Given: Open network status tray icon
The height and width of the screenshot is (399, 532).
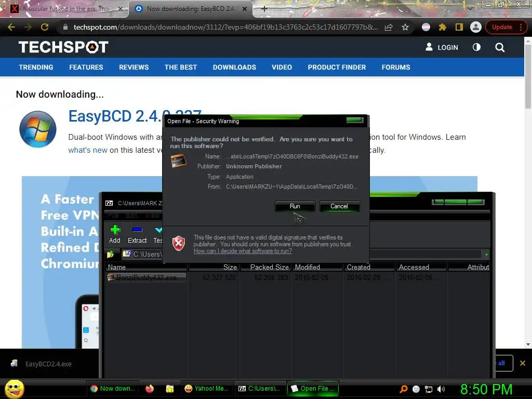Looking at the screenshot, I should coord(429,389).
